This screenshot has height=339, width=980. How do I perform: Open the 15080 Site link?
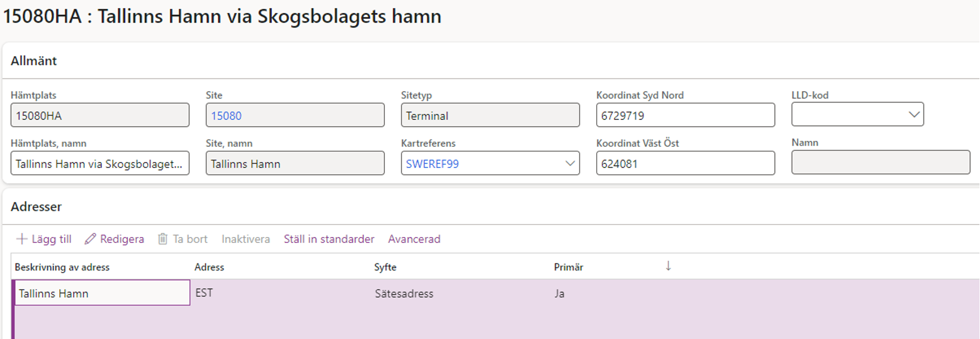point(226,116)
